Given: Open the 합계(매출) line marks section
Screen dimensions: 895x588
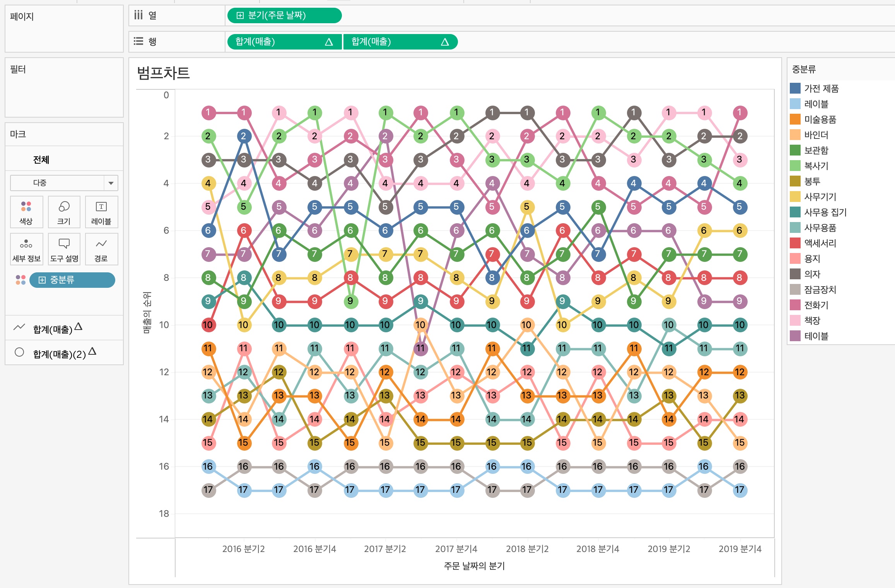Looking at the screenshot, I should pyautogui.click(x=53, y=329).
